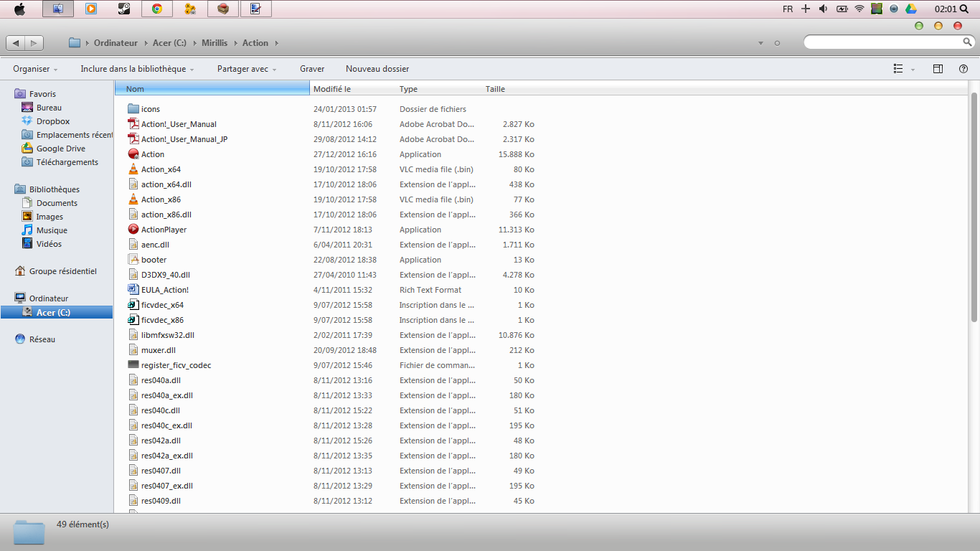
Task: Go back with the left navigation arrow
Action: (16, 43)
